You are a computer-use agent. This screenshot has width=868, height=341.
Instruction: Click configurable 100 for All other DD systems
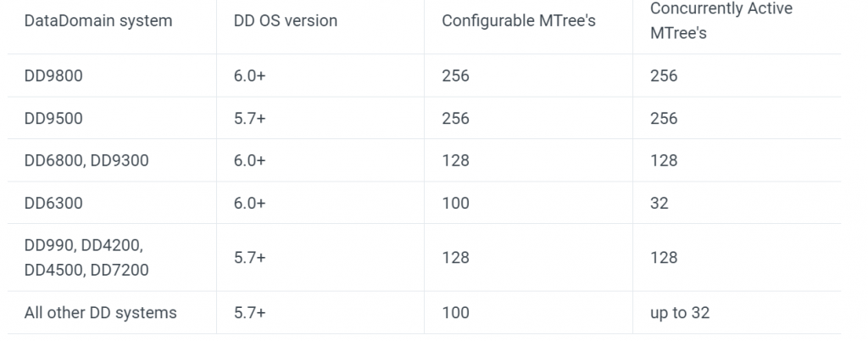pyautogui.click(x=455, y=312)
